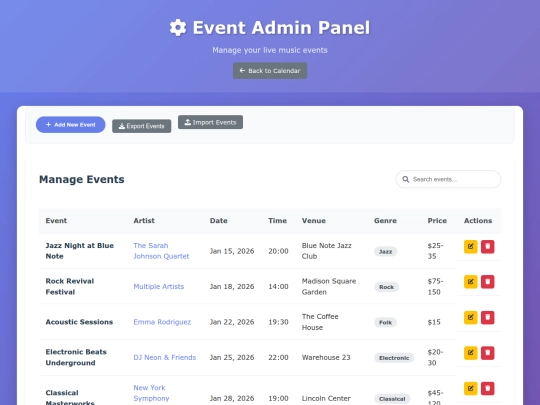540x405 pixels.
Task: Select the Rock Revival Festival title
Action: pos(70,287)
